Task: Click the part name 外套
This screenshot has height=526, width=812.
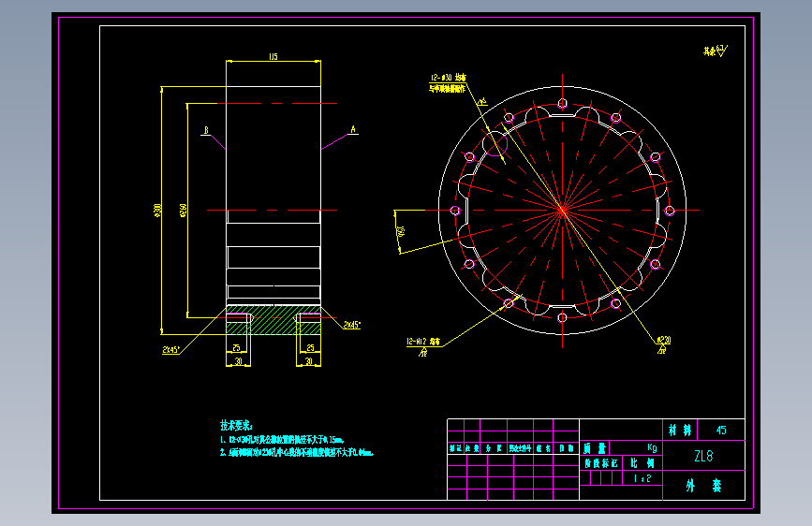Action: (x=703, y=486)
